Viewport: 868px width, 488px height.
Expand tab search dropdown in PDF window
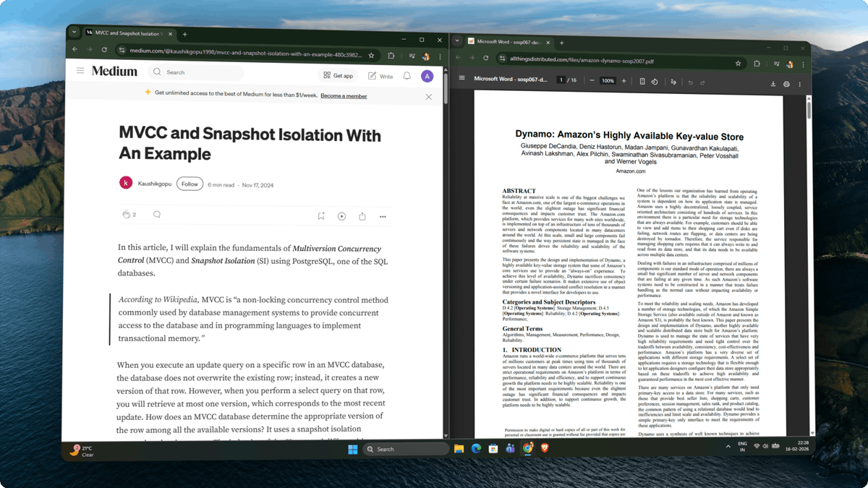pos(457,40)
